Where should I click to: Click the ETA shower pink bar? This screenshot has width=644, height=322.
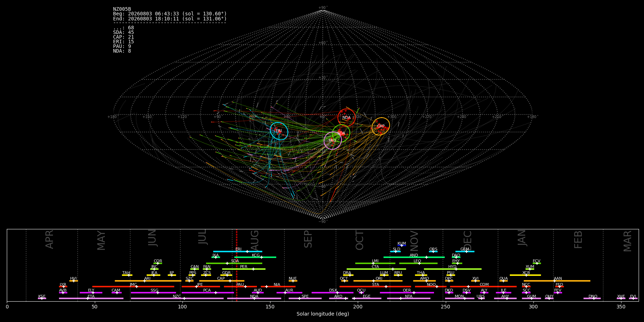click(x=91, y=298)
